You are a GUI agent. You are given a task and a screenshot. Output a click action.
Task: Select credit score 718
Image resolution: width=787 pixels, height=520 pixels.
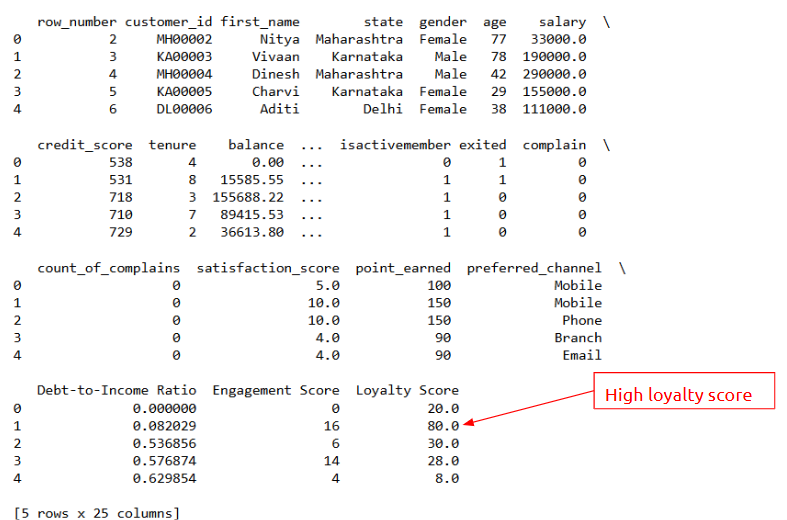(x=121, y=198)
